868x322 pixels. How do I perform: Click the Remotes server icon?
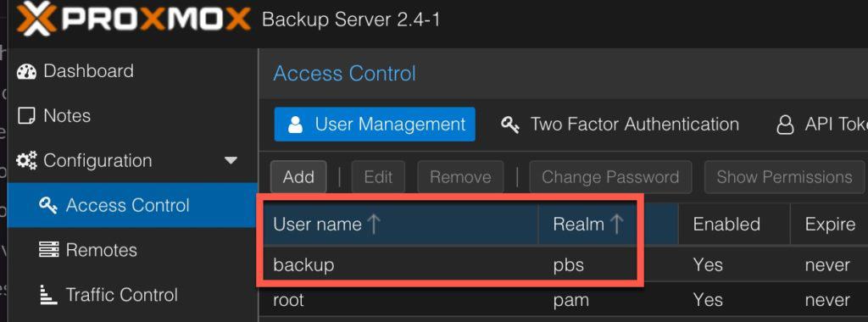[x=48, y=250]
